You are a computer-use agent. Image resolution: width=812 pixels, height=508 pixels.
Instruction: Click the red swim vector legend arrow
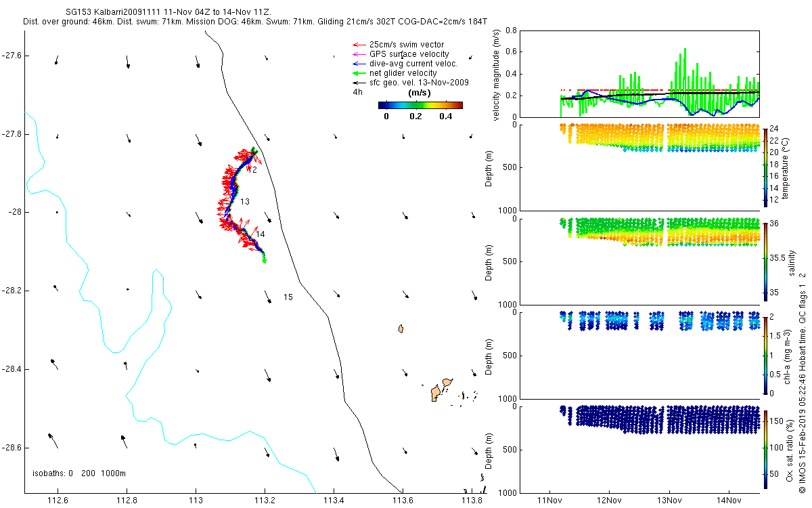[359, 45]
